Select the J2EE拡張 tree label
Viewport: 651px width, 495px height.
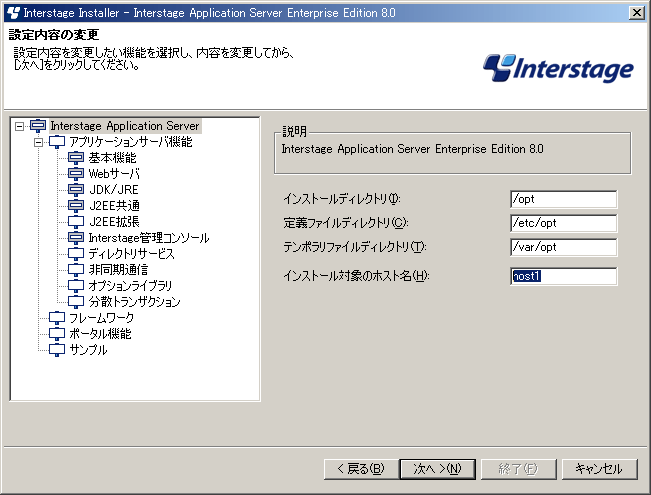pos(114,222)
